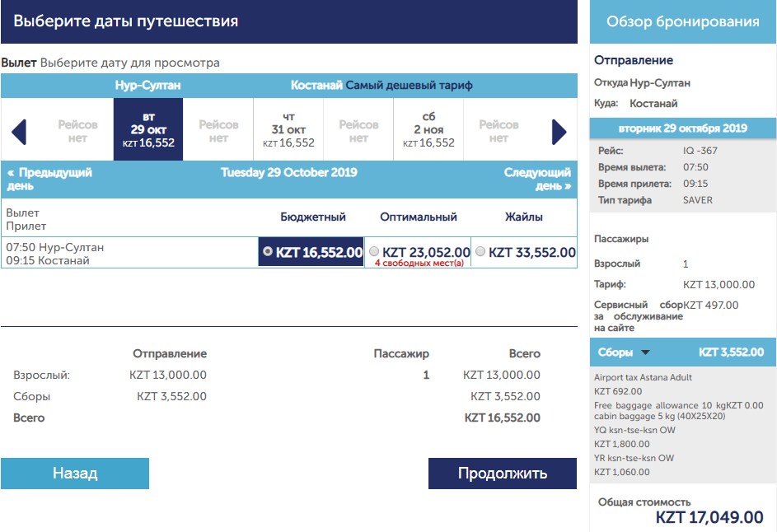Viewport: 777px width, 532px height.
Task: Click the Самый дешевый тариф label
Action: tap(409, 86)
